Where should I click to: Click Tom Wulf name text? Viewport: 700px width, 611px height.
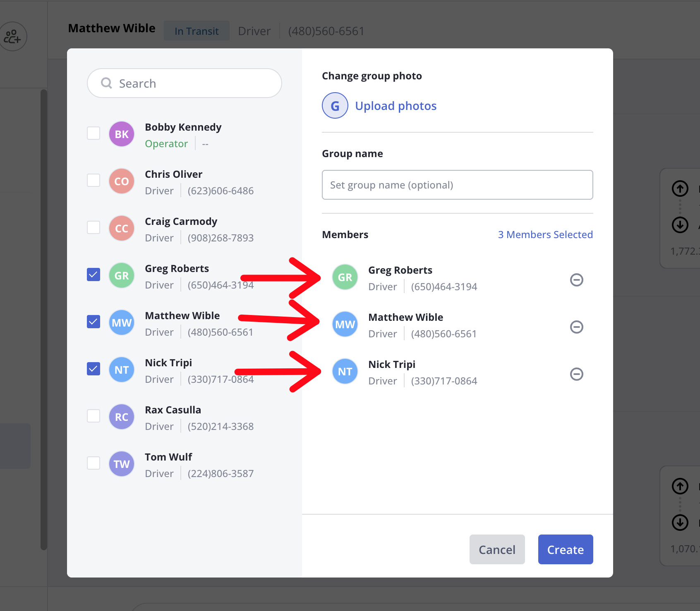pos(168,457)
